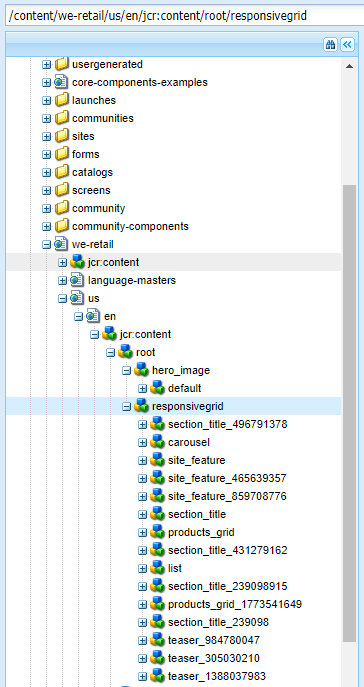
Task: Expand the catalogs folder
Action: coord(46,172)
